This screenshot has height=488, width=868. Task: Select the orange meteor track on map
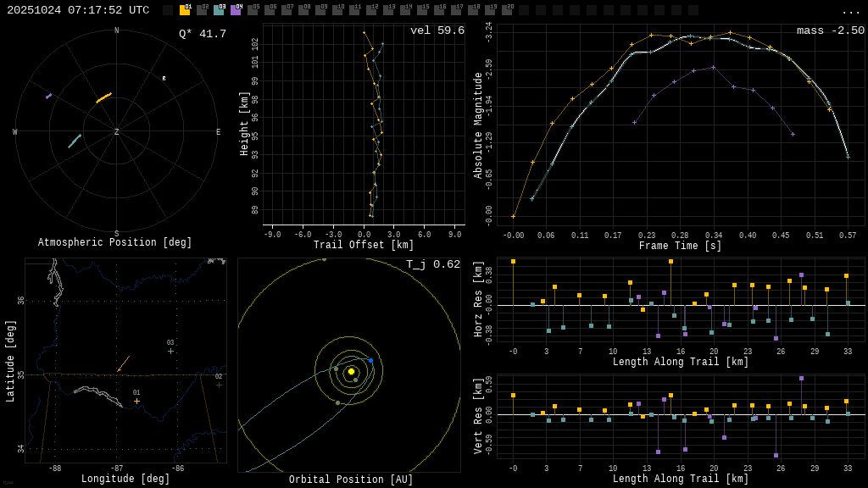click(x=124, y=363)
